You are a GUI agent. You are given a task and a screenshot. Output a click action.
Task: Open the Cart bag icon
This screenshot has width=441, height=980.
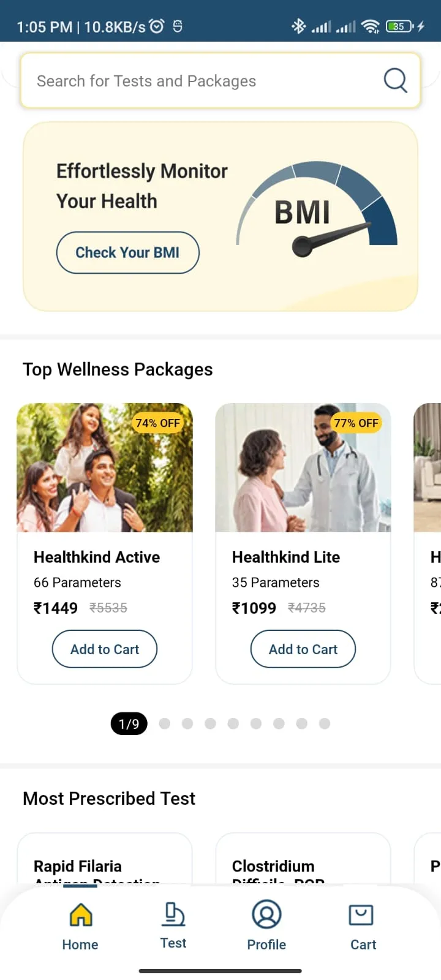click(x=361, y=915)
